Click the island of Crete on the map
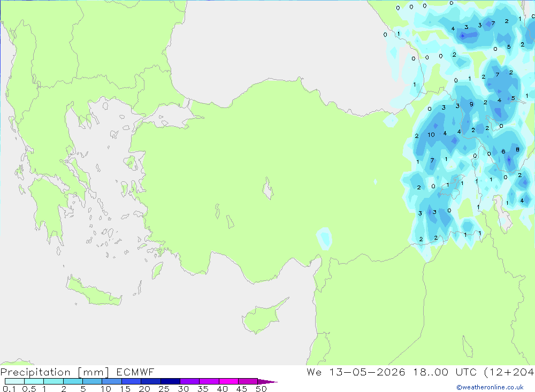 [x=94, y=291]
